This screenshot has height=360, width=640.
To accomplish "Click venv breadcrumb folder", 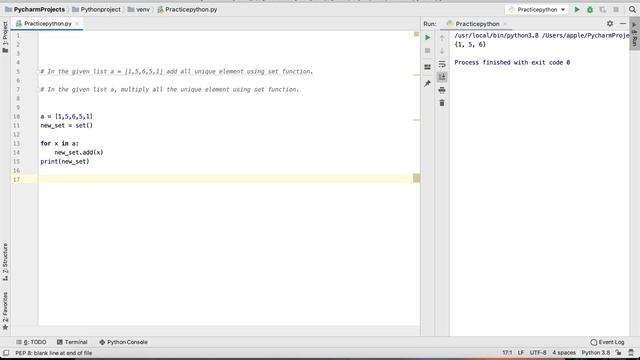I will (139, 9).
